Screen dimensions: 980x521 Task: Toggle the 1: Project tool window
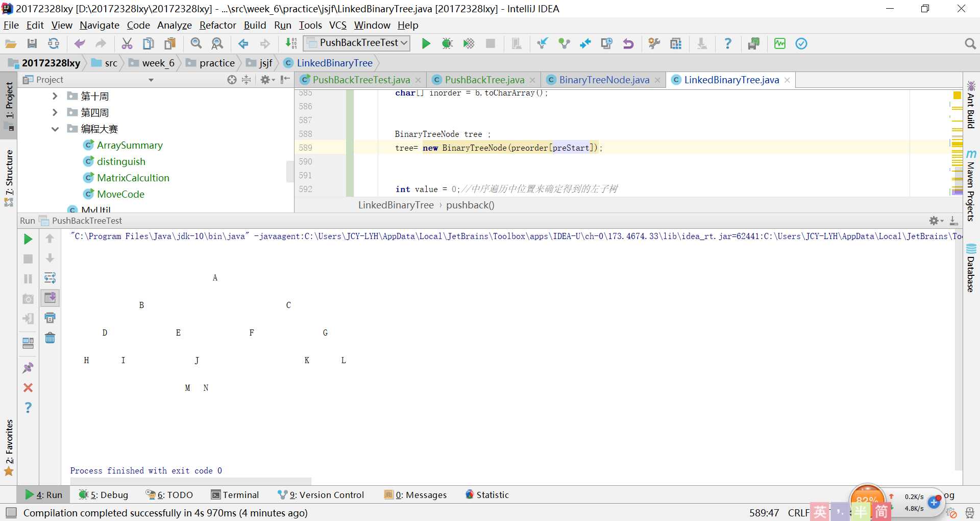[9, 106]
